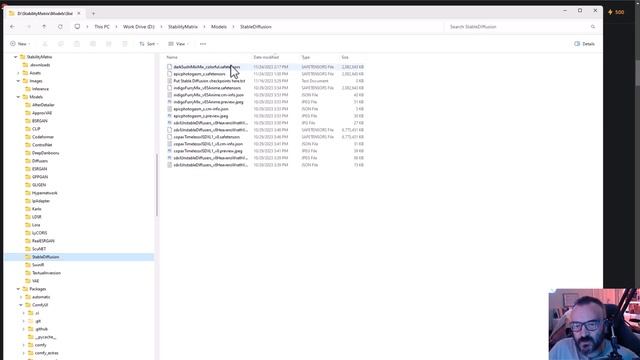
Task: Refresh the current folder view
Action: pyautogui.click(x=60, y=27)
